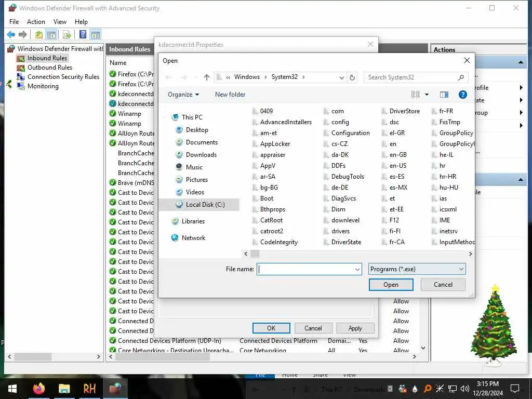Click the change view icon in Open dialog
The width and height of the screenshot is (532, 399).
pyautogui.click(x=415, y=95)
